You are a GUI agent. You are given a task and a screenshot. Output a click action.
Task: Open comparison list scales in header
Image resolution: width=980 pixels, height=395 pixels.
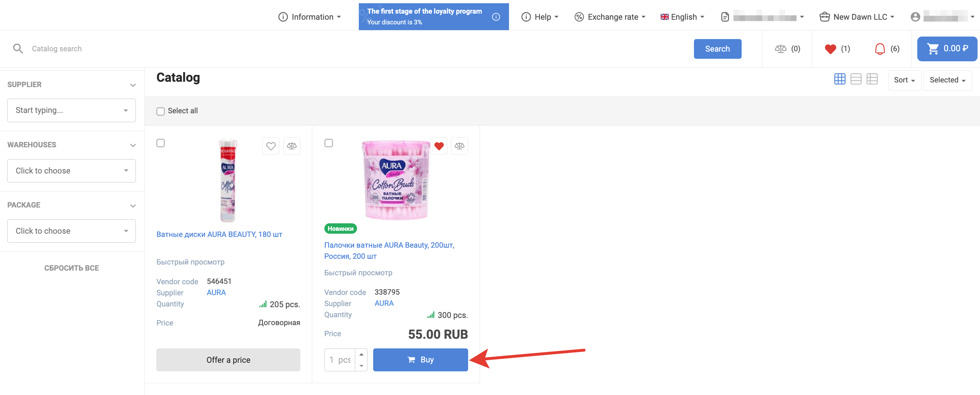(780, 49)
